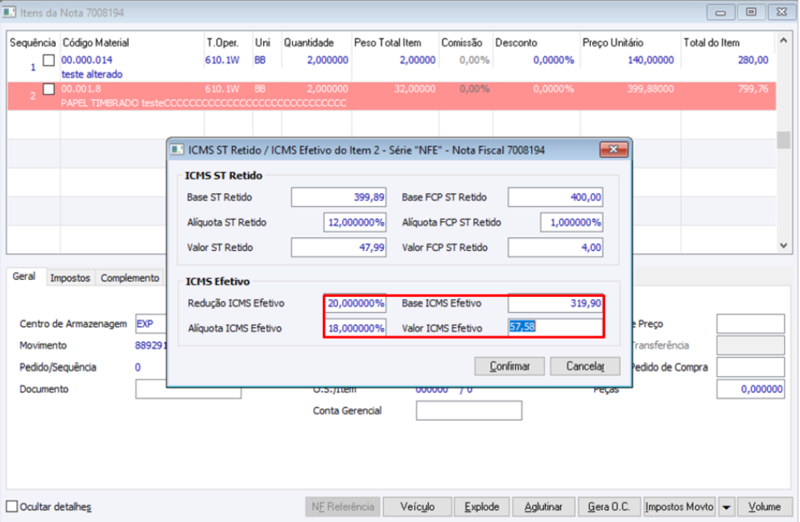Click the PAPEL TIMBRADO description row
Viewport: 800px width, 522px height.
point(204,103)
